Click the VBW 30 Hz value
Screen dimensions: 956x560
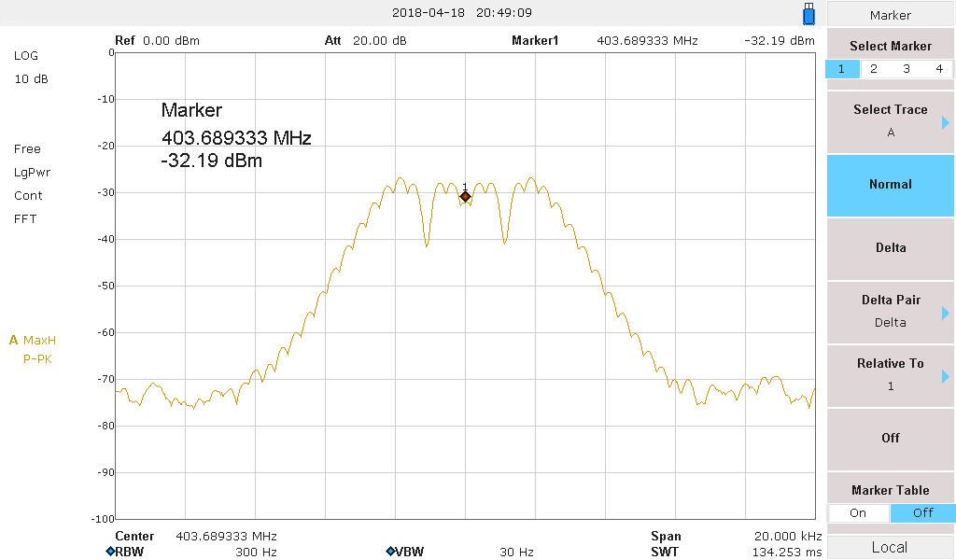pyautogui.click(x=516, y=553)
